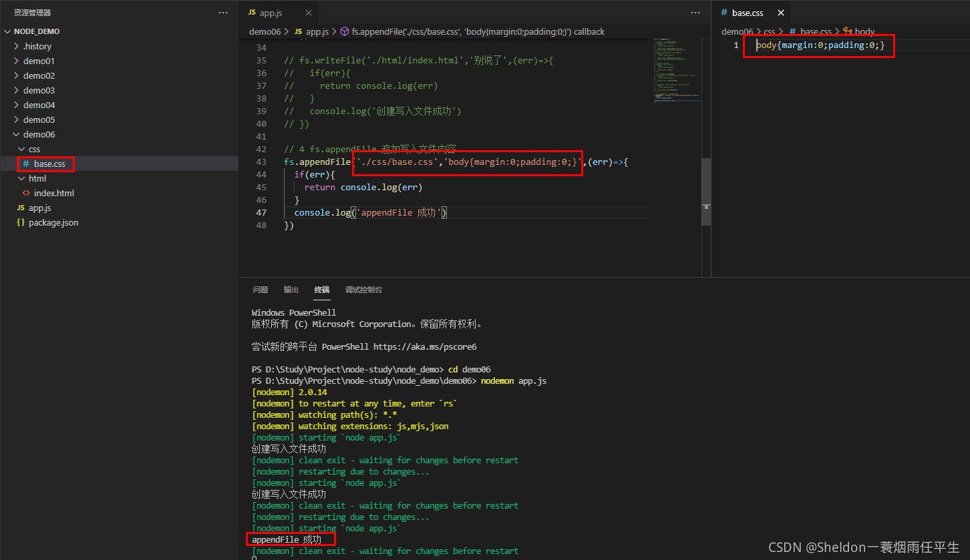Switch to the 问题 panel tab
Screen dimensions: 970x560
[x=261, y=290]
